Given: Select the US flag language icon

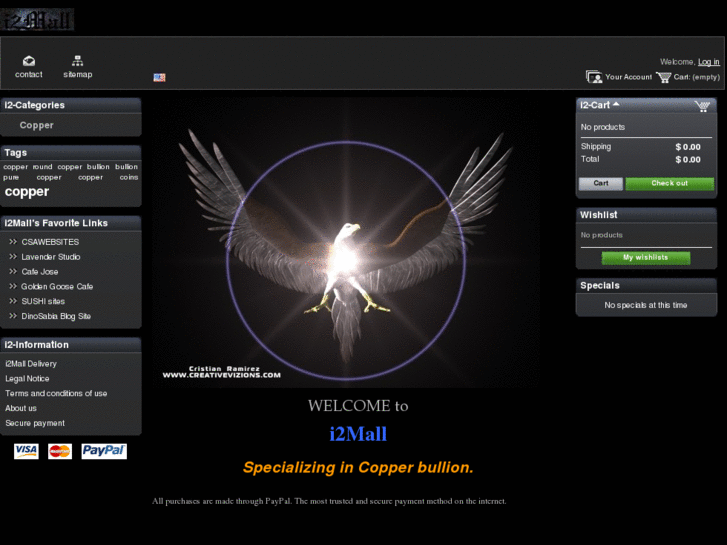Looking at the screenshot, I should pyautogui.click(x=159, y=77).
